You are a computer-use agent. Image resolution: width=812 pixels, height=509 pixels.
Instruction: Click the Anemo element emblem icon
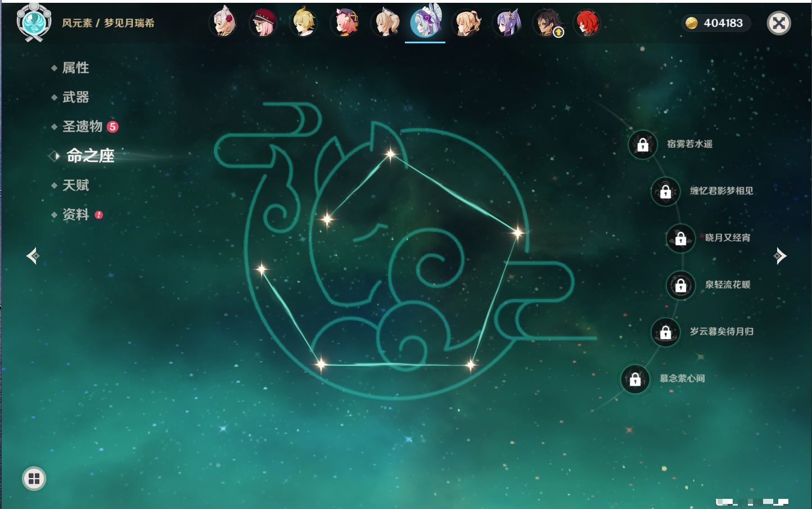tap(34, 22)
